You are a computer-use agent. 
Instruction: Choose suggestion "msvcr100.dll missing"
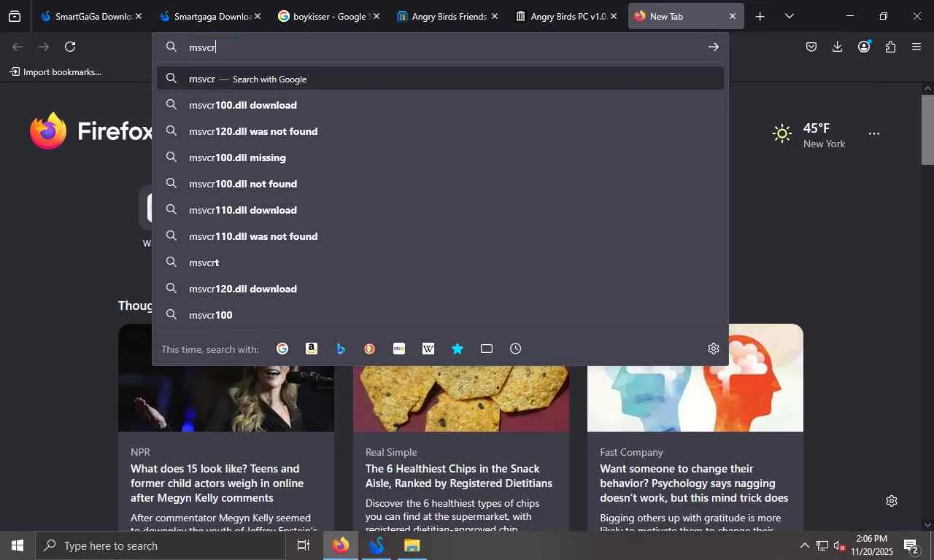click(440, 157)
